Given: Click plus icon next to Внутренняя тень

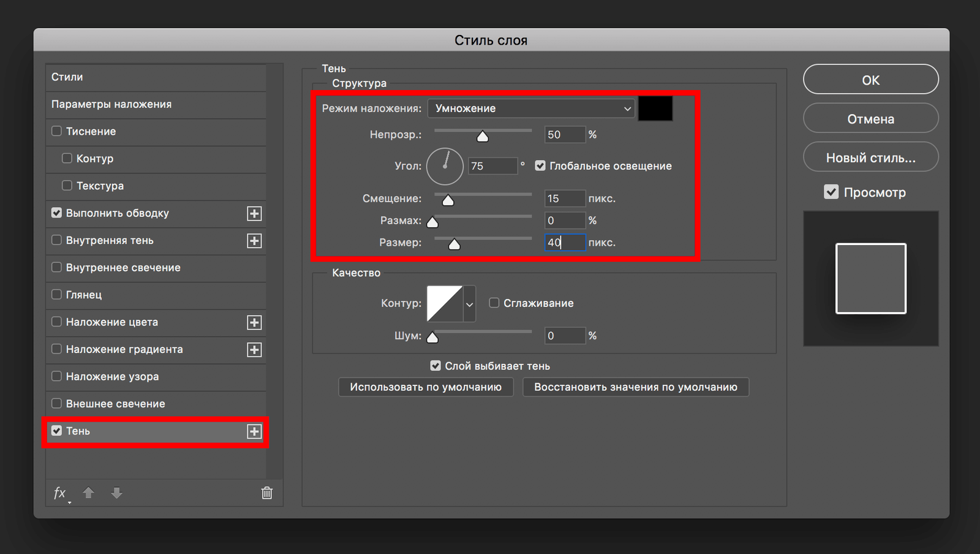Looking at the screenshot, I should click(x=254, y=241).
